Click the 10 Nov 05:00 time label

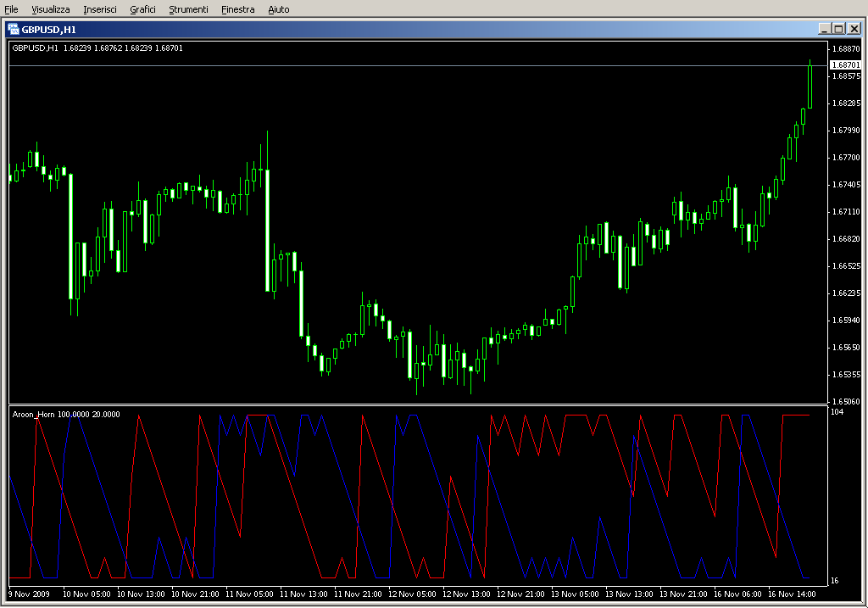86,594
